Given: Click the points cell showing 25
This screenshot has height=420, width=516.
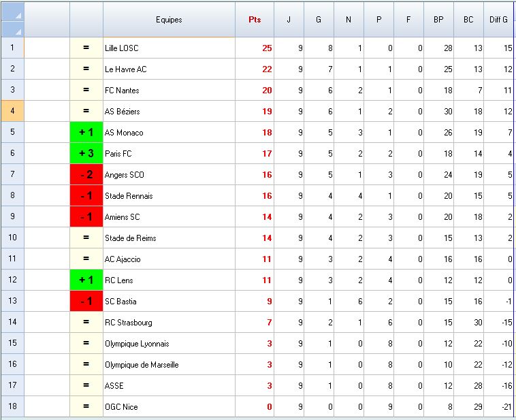Looking at the screenshot, I should (x=255, y=48).
